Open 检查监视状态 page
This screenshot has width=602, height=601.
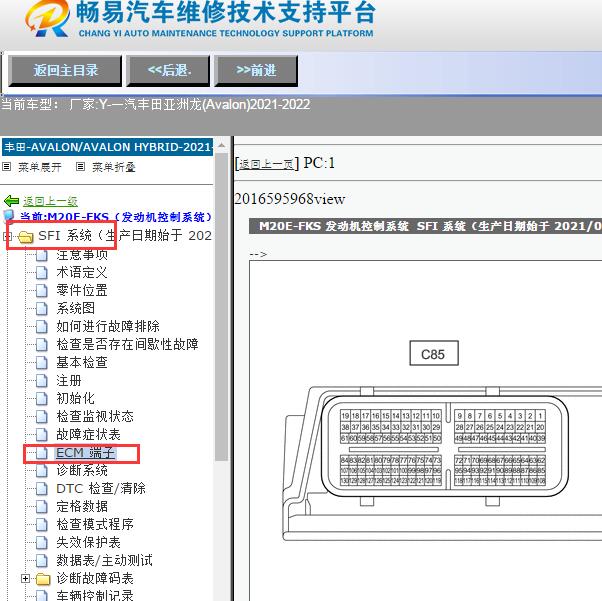pyautogui.click(x=95, y=416)
